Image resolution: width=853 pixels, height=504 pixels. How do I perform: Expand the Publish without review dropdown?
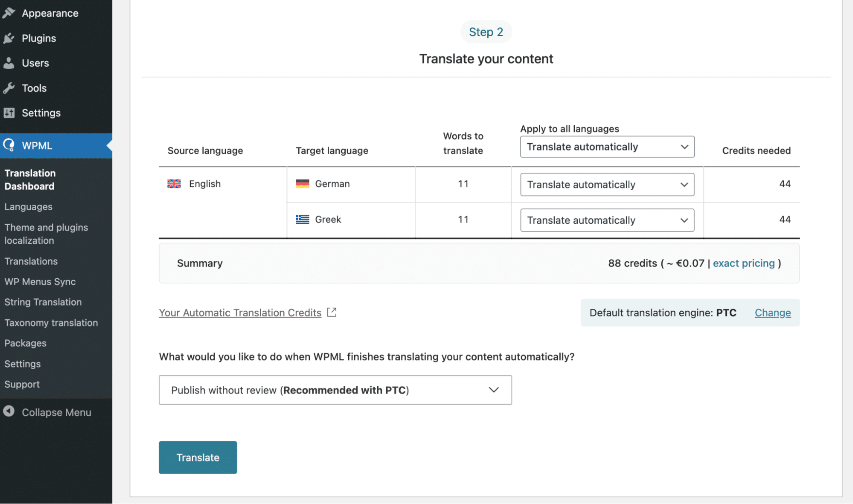point(335,390)
